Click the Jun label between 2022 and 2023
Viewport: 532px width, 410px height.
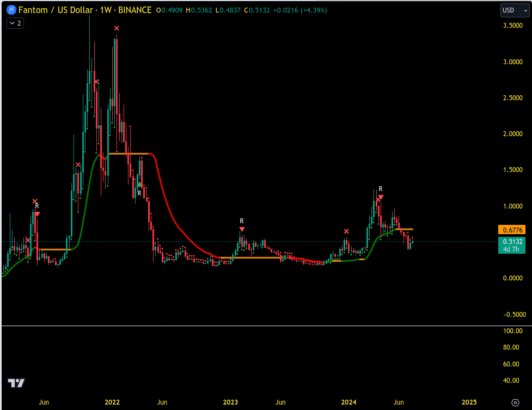[162, 402]
